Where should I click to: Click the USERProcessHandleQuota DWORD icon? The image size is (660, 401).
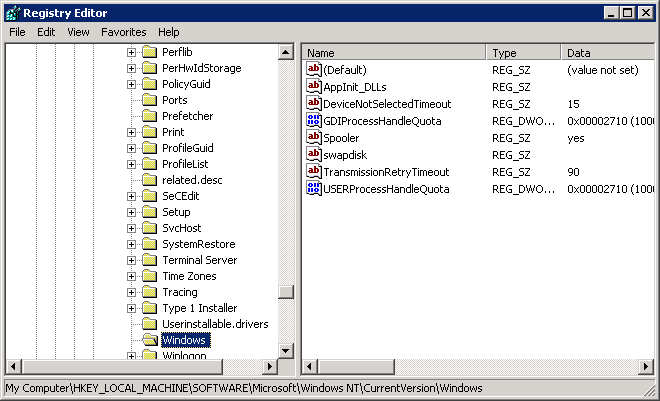[314, 189]
